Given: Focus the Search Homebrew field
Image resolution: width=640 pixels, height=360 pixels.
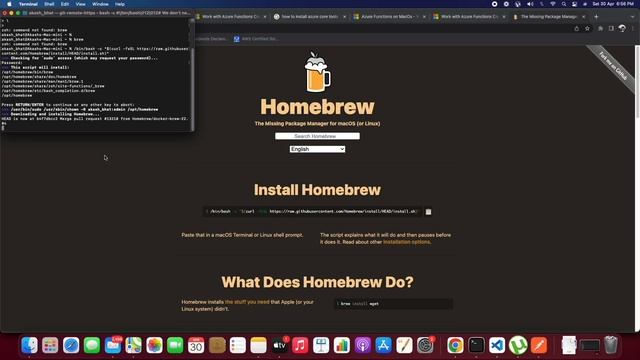Looking at the screenshot, I should click(x=317, y=136).
